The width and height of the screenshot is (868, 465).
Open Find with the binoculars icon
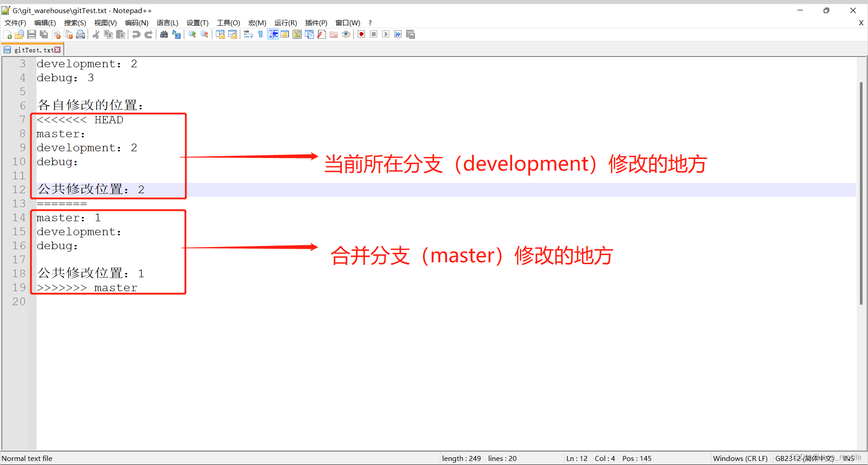point(164,34)
